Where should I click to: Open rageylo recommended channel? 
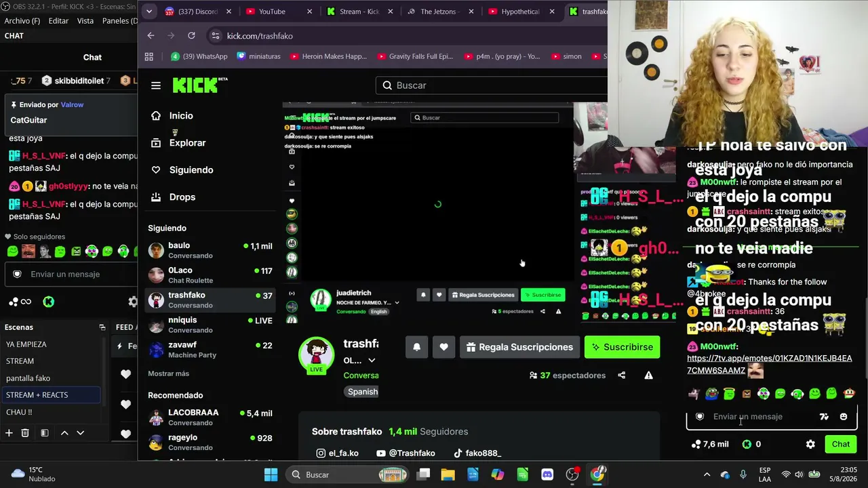pos(210,442)
